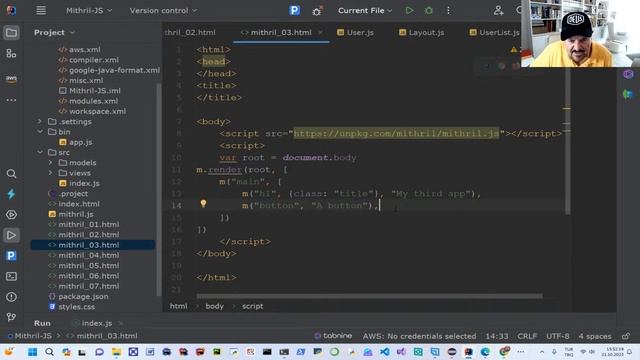Open the lightning bolt tool window
Screen dimensions: 640x360
[11, 194]
